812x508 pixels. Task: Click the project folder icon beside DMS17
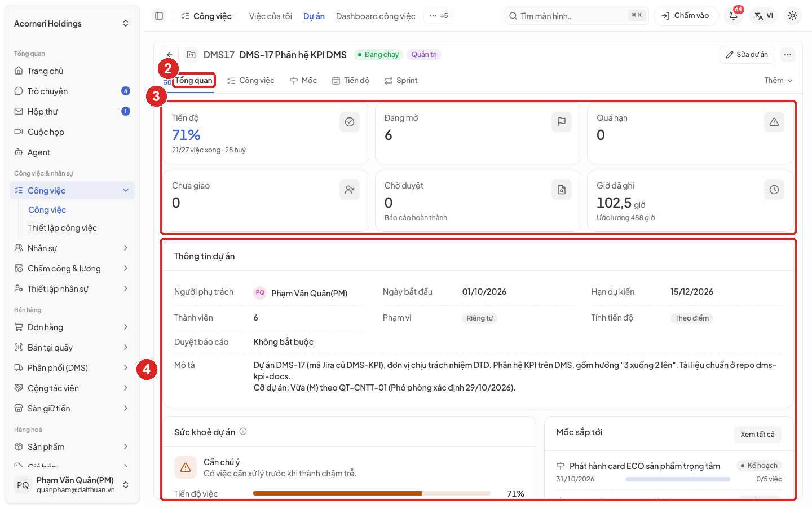(191, 55)
